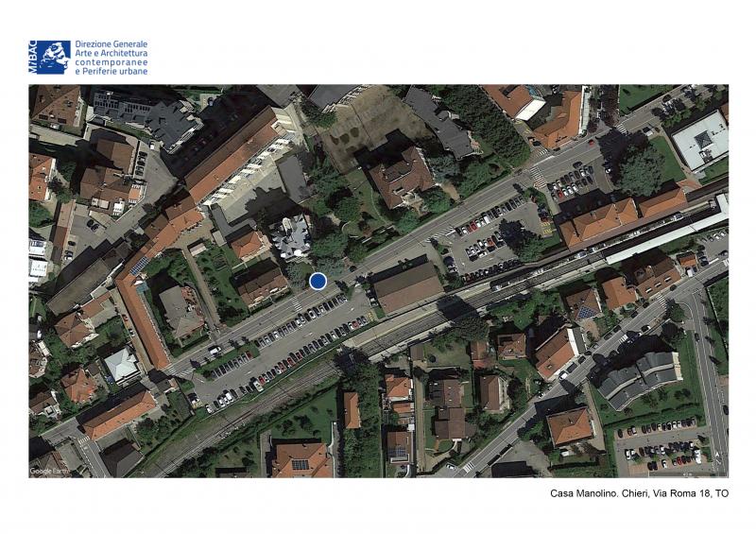The height and width of the screenshot is (534, 756).
Task: Click the pedestrian crosswalk beside the blue marker
Action: (296, 304)
